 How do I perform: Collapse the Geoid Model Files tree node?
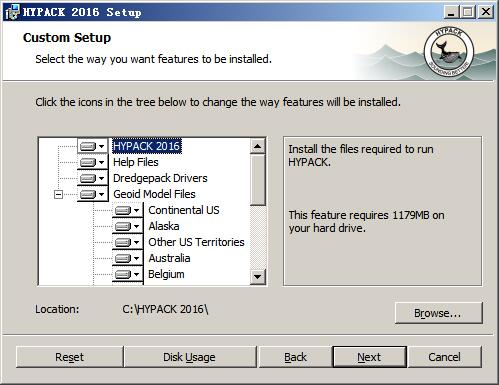coord(58,194)
